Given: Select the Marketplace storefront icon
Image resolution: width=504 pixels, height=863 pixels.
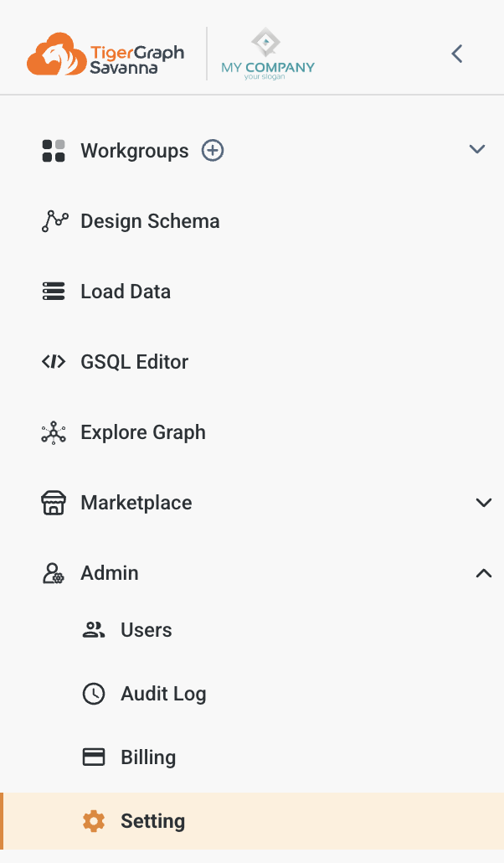Looking at the screenshot, I should 54,502.
